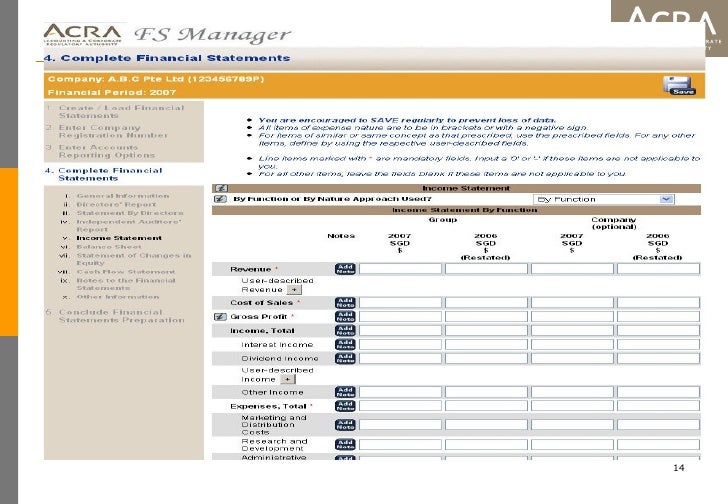
Task: Open Directors' Report section
Action: point(116,204)
